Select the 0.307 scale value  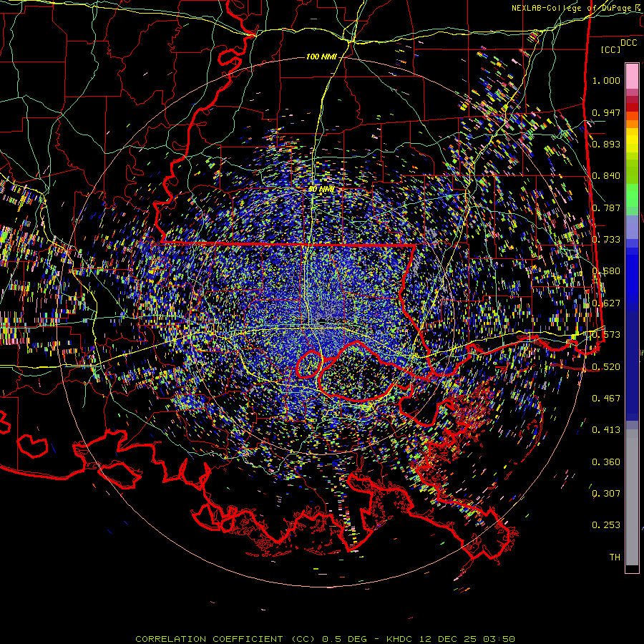606,494
